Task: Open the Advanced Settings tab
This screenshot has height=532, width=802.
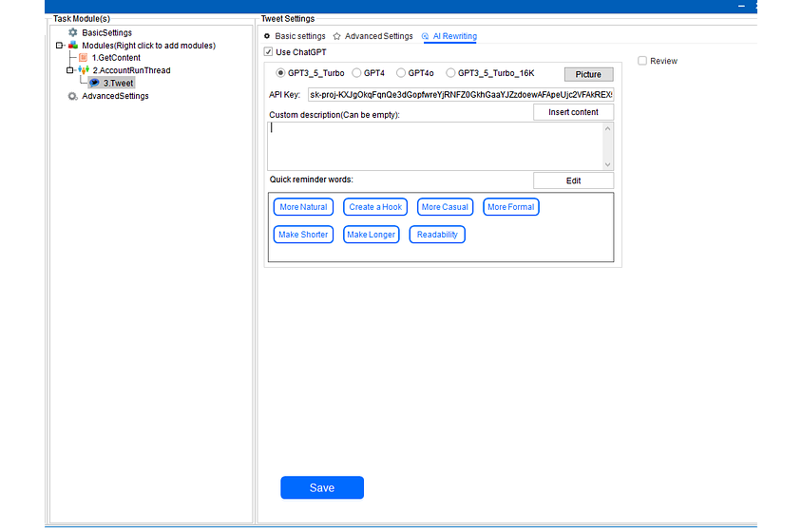Action: [378, 37]
